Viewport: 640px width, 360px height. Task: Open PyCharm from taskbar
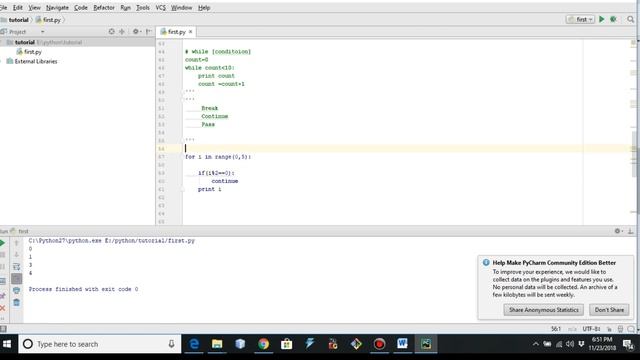(426, 344)
